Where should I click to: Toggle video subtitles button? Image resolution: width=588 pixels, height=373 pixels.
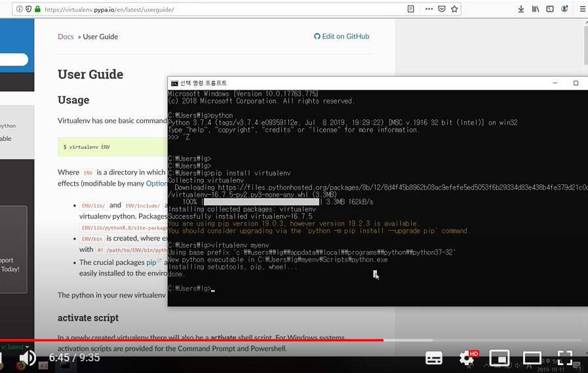coord(433,359)
